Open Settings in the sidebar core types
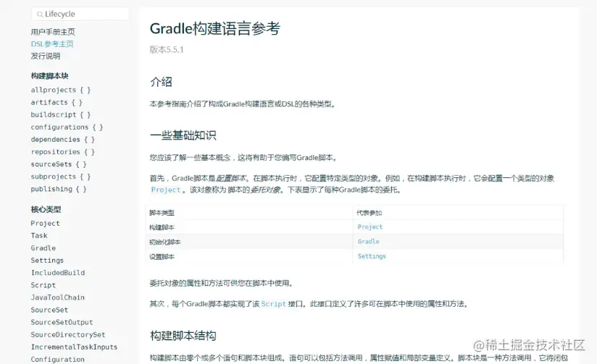The height and width of the screenshot is (364, 597). click(x=47, y=261)
